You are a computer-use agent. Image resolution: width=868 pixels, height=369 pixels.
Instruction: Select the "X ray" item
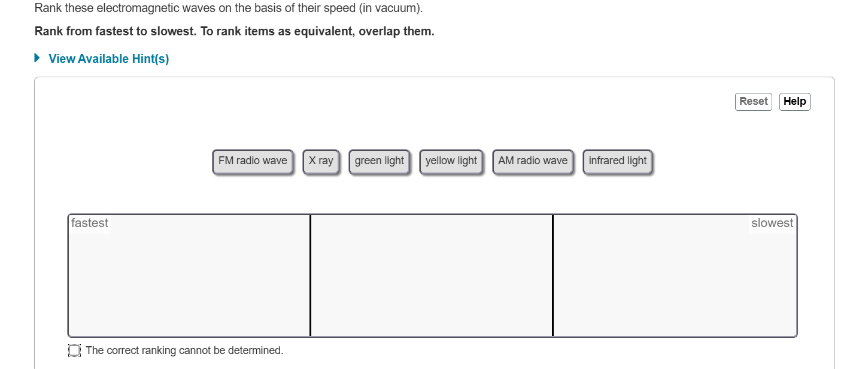(321, 161)
